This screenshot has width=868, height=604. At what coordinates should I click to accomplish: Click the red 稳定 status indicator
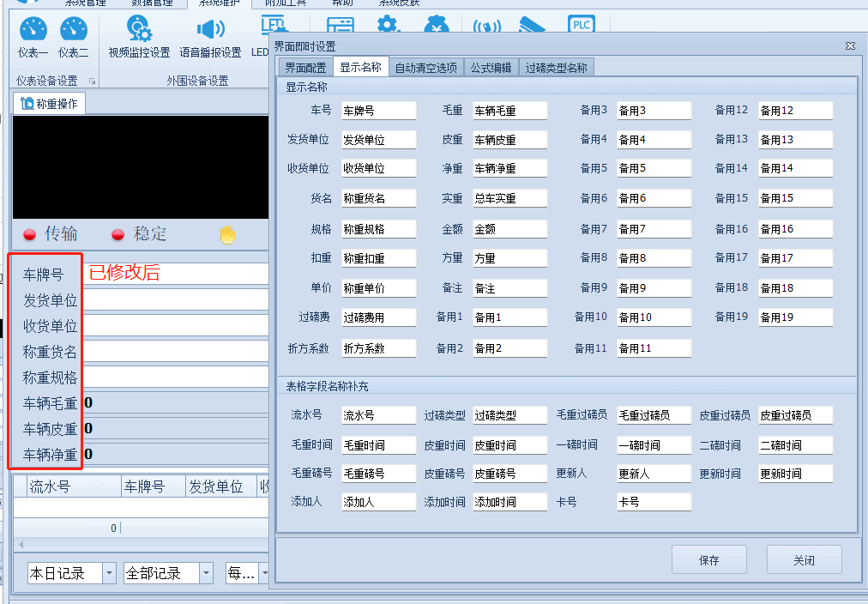118,234
